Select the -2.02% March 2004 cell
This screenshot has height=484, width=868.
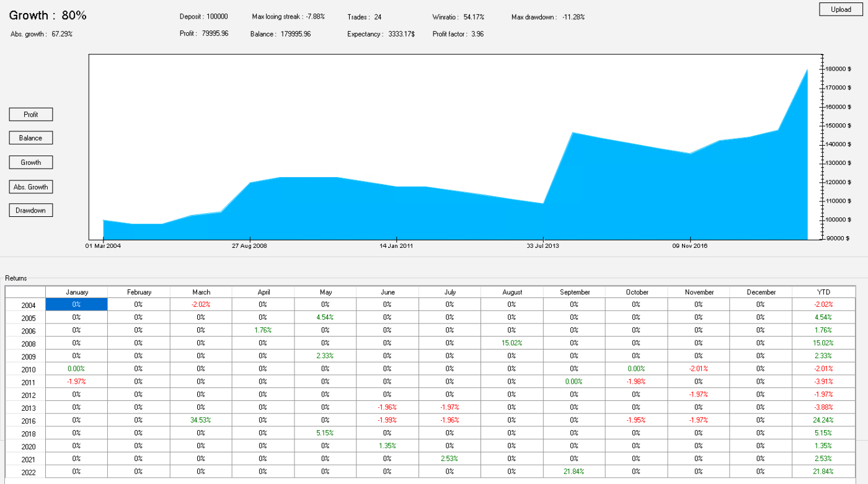201,304
